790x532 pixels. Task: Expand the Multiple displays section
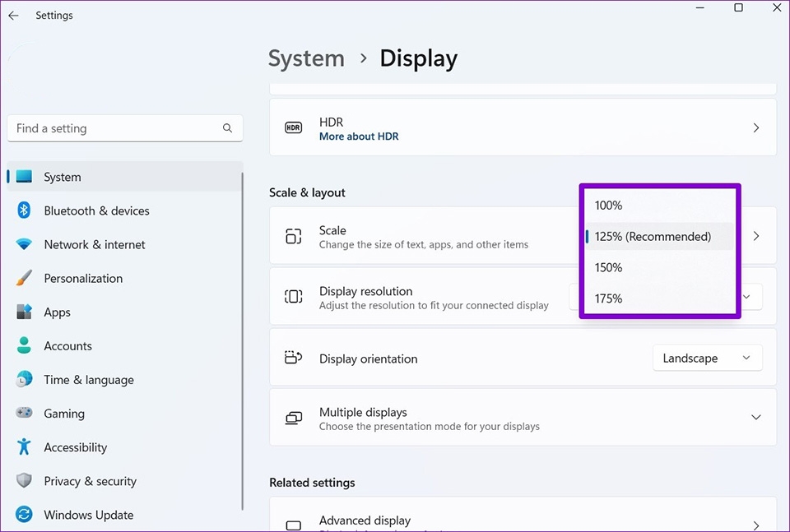pos(755,417)
